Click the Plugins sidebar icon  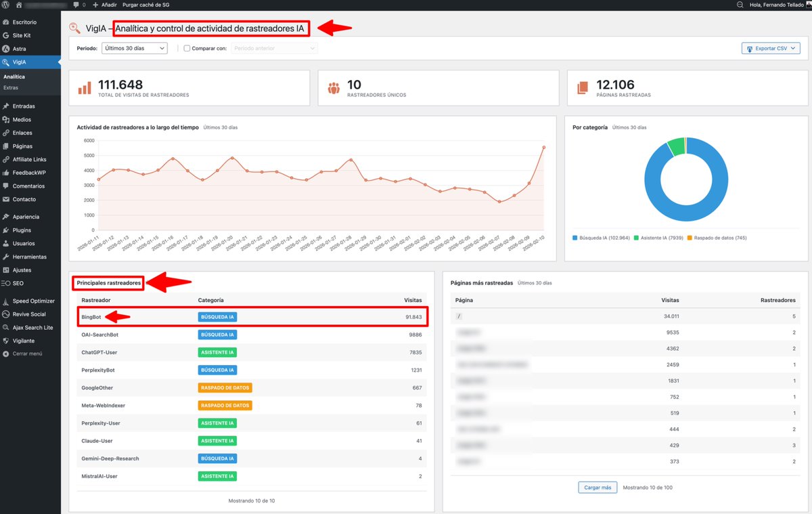6,230
